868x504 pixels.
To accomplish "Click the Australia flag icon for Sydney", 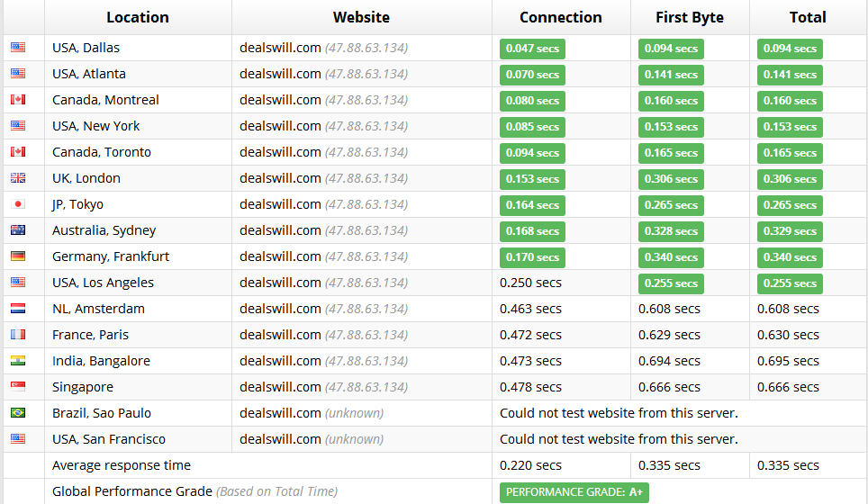I will (x=18, y=230).
